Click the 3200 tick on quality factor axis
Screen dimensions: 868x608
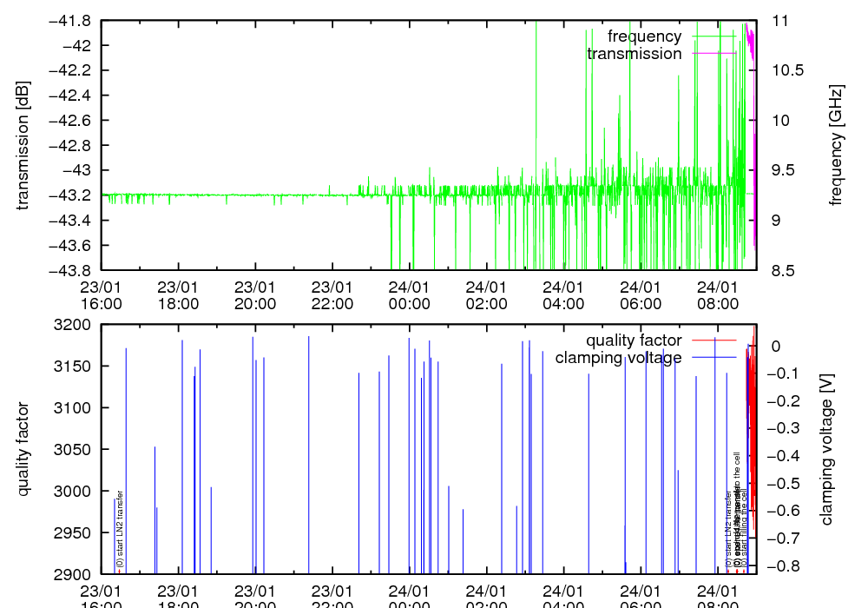(x=76, y=325)
